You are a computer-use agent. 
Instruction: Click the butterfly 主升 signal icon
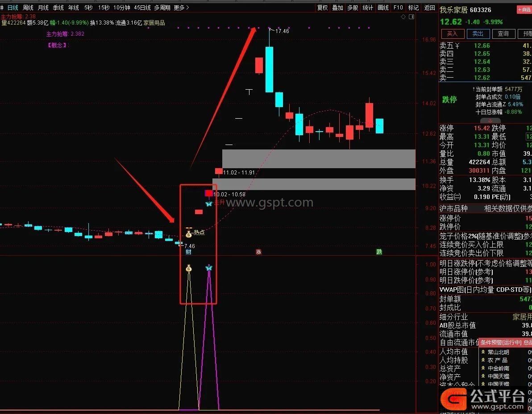209,203
